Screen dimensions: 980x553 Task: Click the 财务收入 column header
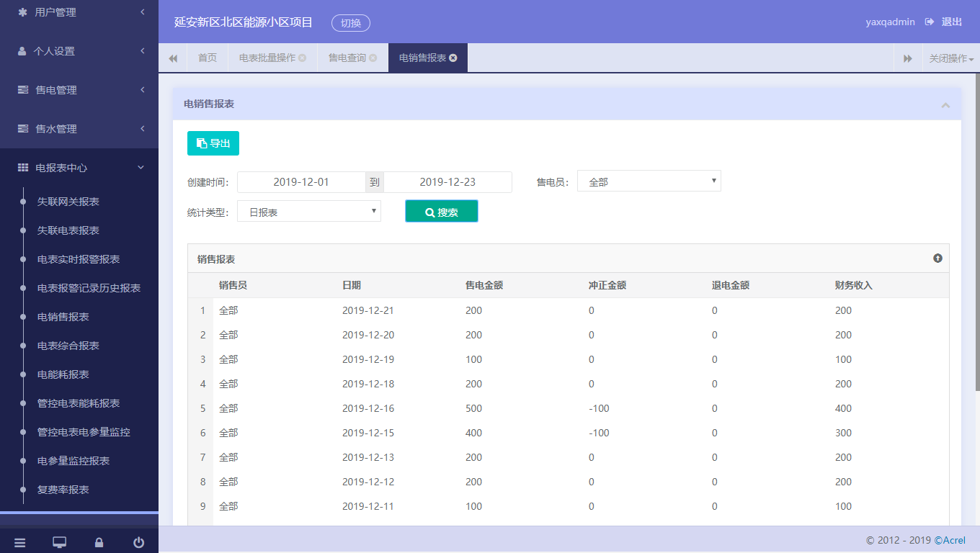point(854,285)
